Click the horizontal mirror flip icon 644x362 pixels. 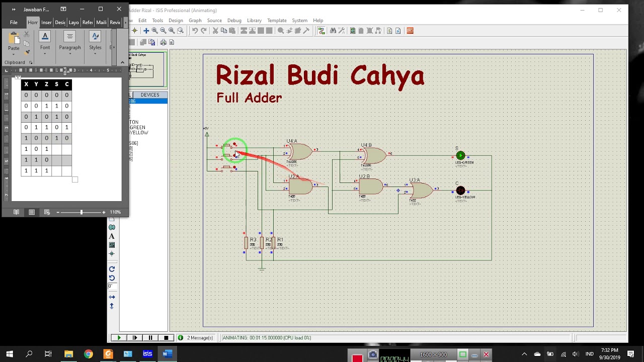(x=112, y=297)
